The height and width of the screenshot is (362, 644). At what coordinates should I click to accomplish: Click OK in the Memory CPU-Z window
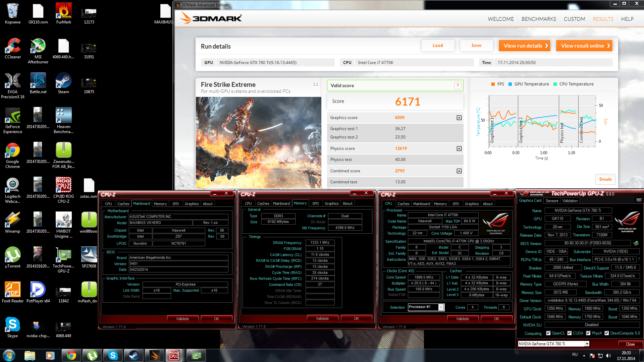[x=356, y=318]
